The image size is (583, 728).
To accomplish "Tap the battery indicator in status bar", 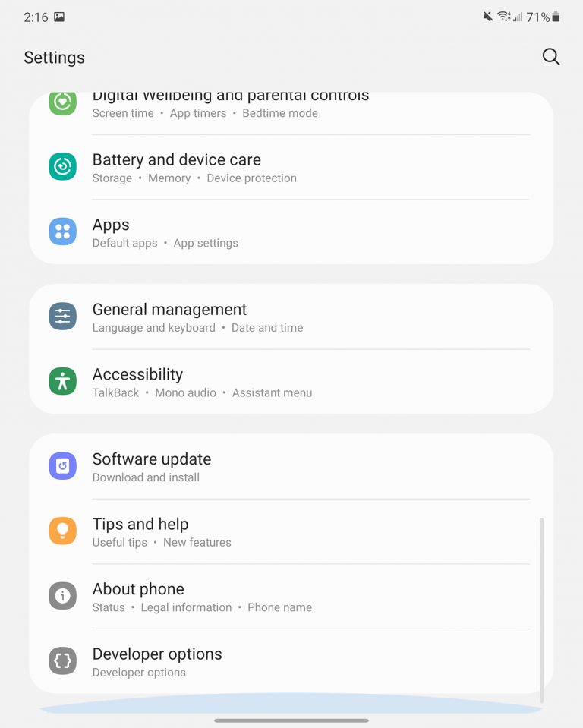I will (556, 17).
